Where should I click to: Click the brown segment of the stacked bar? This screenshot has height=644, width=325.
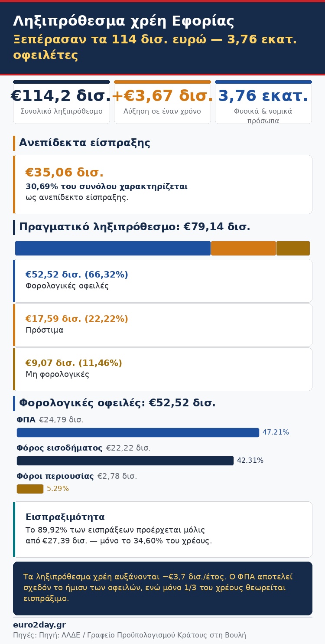click(x=293, y=248)
